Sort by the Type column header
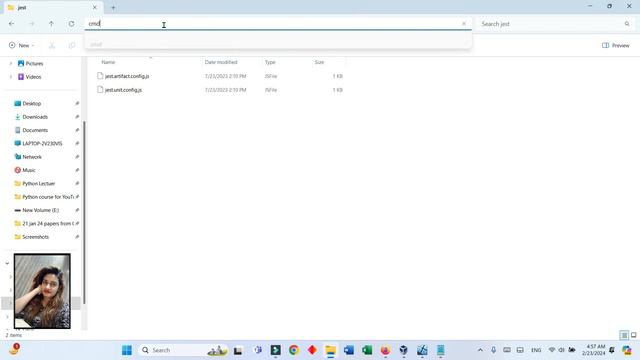Screen dimensions: 640x360 click(270, 62)
